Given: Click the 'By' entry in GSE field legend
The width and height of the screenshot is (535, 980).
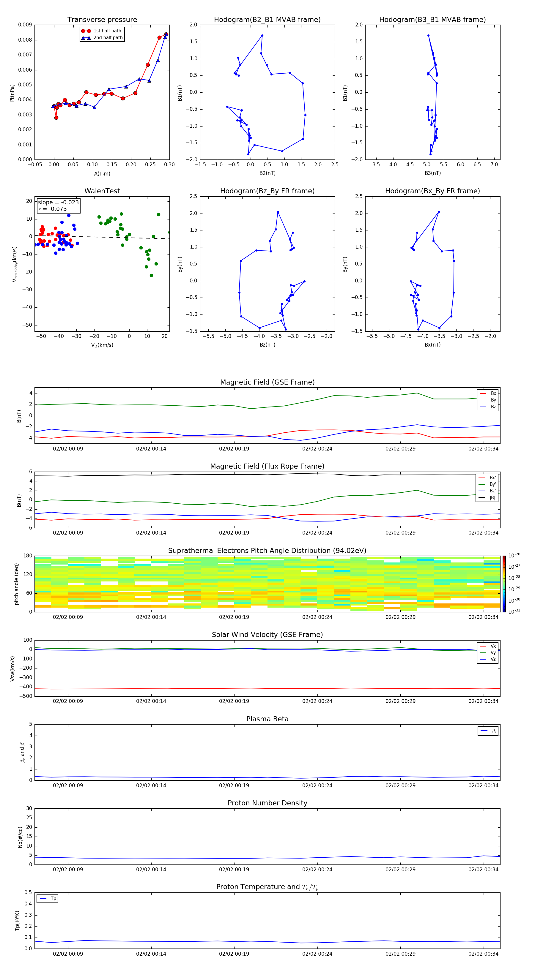Looking at the screenshot, I should (488, 400).
